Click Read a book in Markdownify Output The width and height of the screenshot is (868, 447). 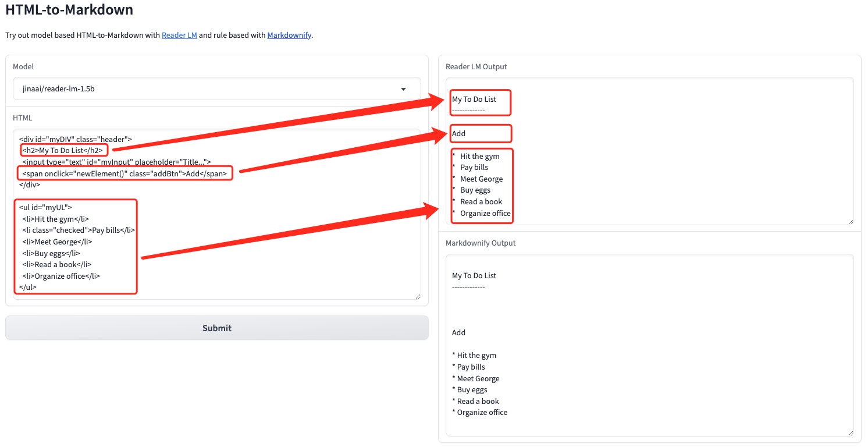coord(478,401)
